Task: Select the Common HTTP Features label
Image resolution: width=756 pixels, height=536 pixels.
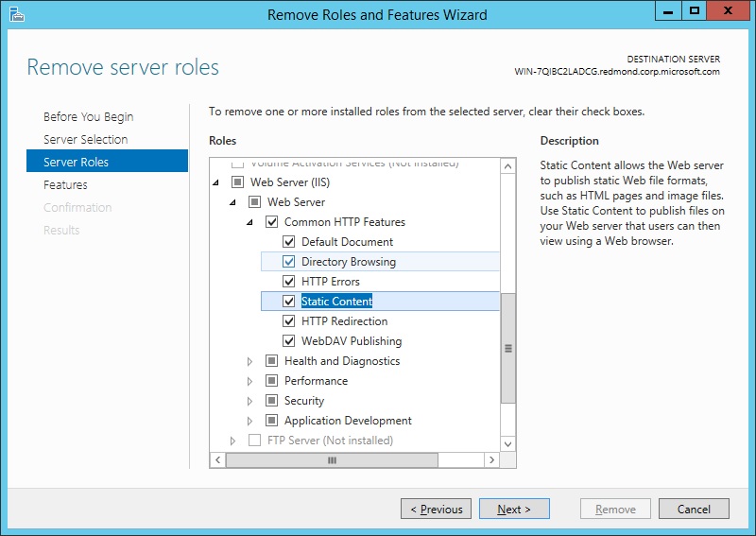Action: point(345,222)
